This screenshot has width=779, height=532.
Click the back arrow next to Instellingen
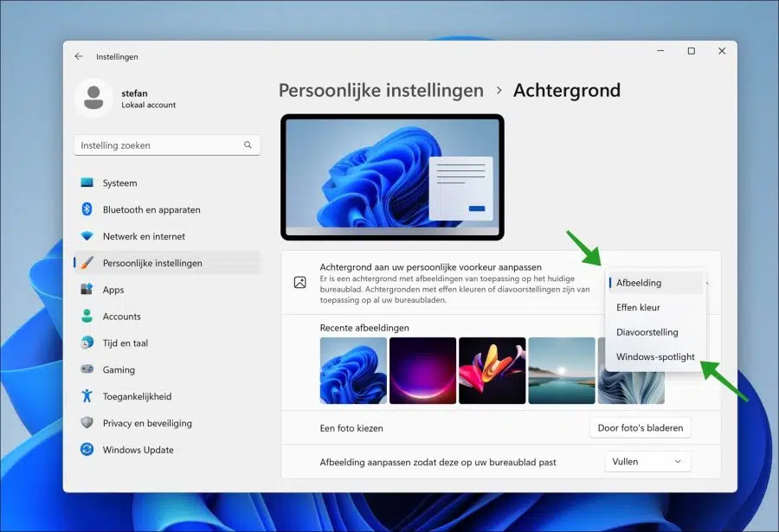point(79,56)
